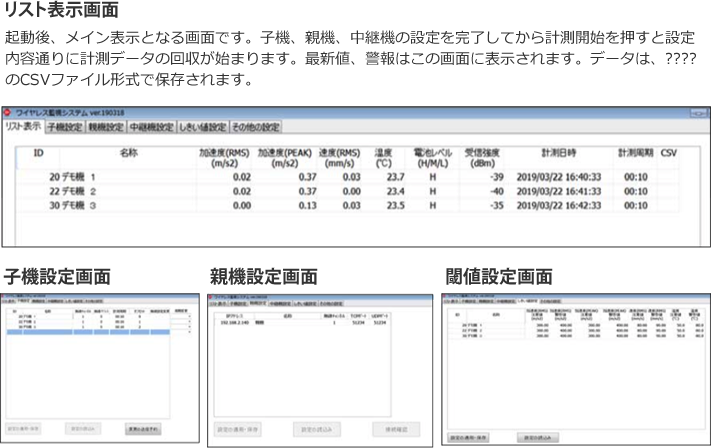Click signal strength value -35
711x448 pixels.
(x=497, y=205)
